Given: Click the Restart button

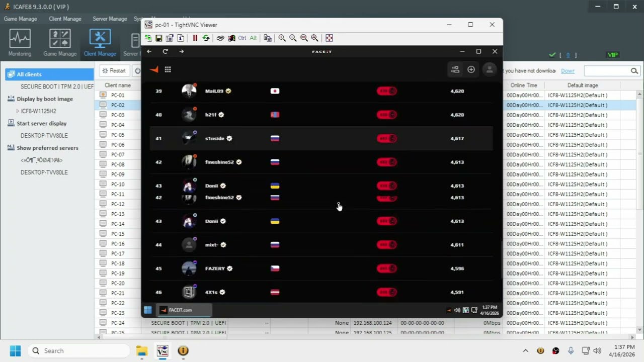Looking at the screenshot, I should [x=114, y=71].
